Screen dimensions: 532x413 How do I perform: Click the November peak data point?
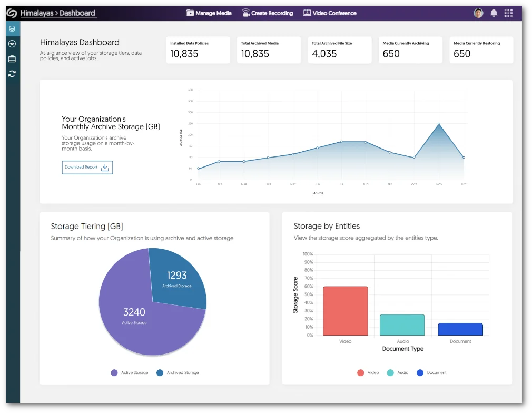tap(439, 124)
